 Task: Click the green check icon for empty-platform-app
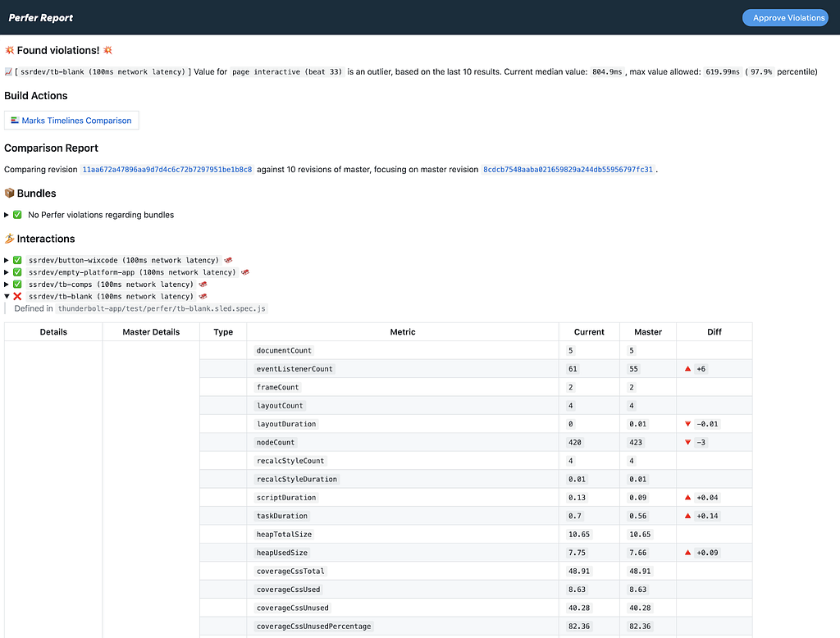pyautogui.click(x=18, y=272)
